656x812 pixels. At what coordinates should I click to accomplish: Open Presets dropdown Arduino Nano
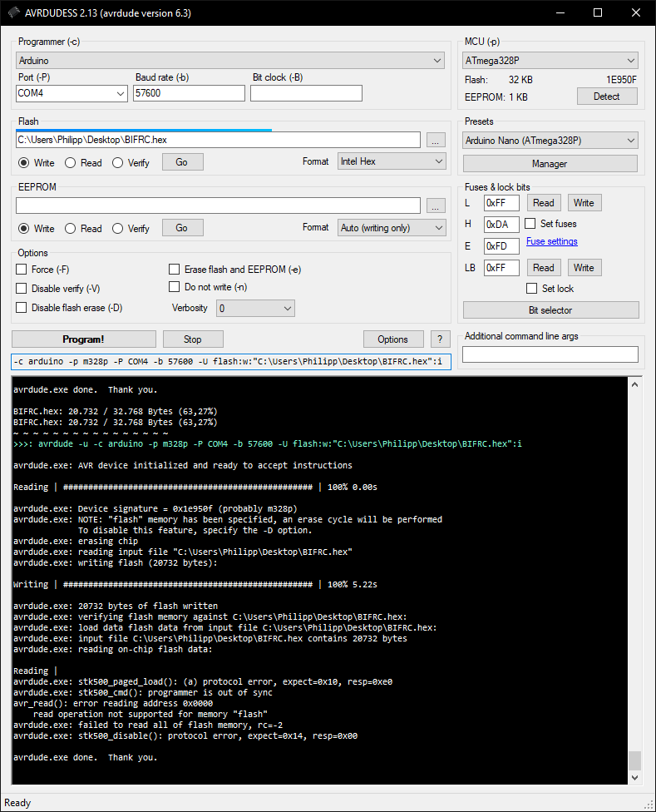point(550,141)
